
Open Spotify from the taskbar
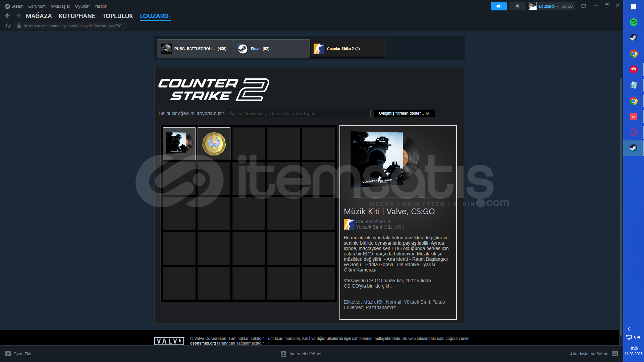634,22
